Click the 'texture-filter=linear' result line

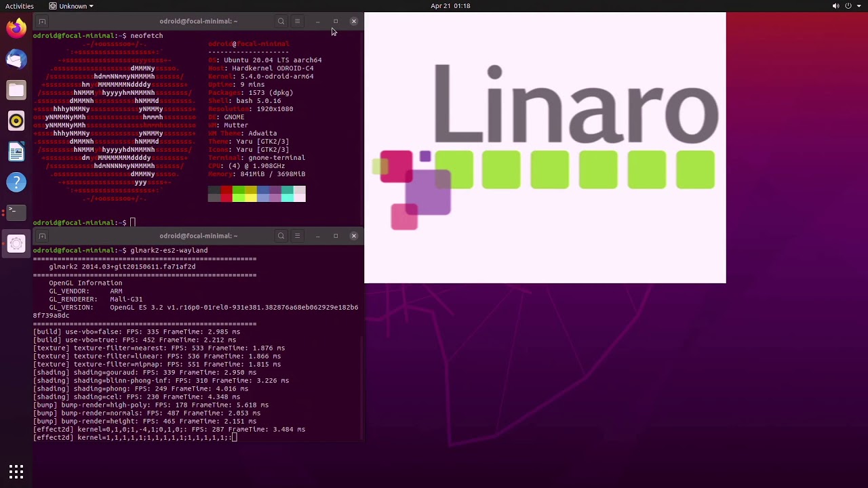pos(157,356)
